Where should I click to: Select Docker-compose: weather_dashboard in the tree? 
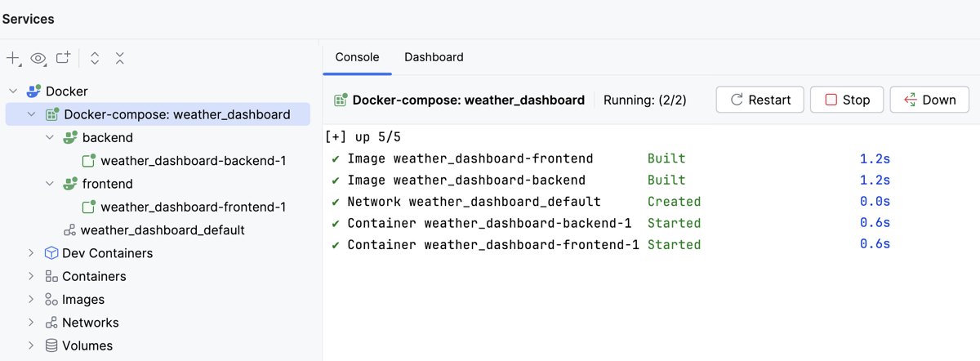(158, 114)
